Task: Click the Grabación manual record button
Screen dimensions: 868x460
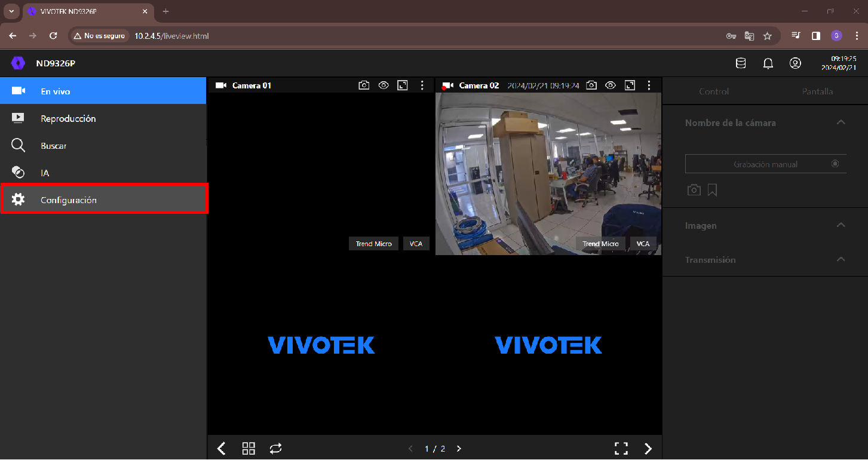Action: (x=766, y=164)
